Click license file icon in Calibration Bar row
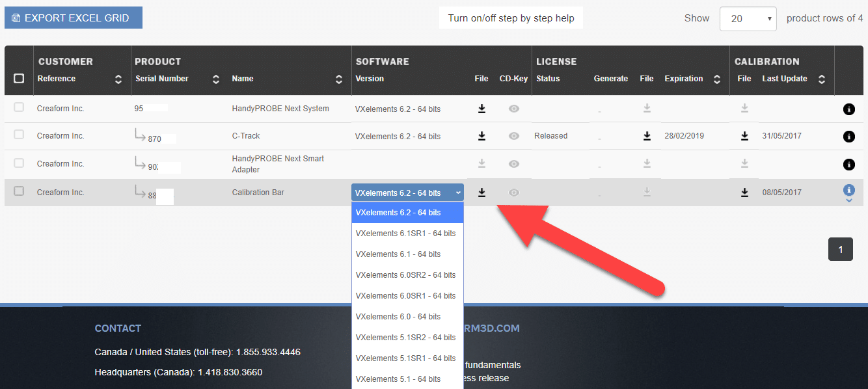This screenshot has height=389, width=868. coord(647,193)
